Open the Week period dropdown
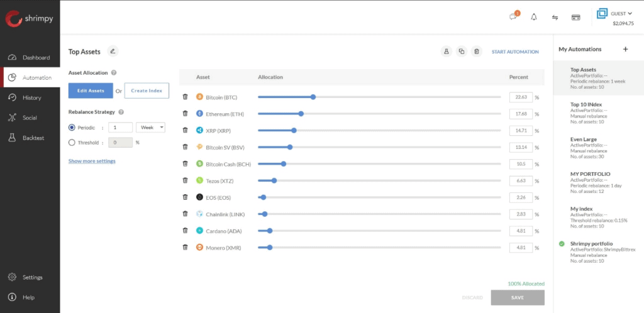 pyautogui.click(x=150, y=128)
